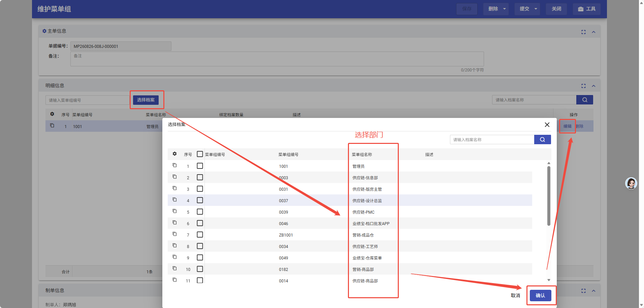Open the 工具 toolbox button
Screen dimensions: 644x308
click(x=586, y=9)
